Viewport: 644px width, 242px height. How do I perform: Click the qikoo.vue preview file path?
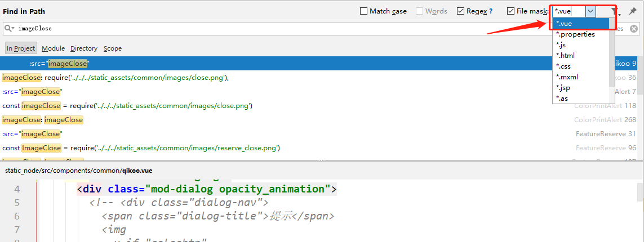click(78, 170)
